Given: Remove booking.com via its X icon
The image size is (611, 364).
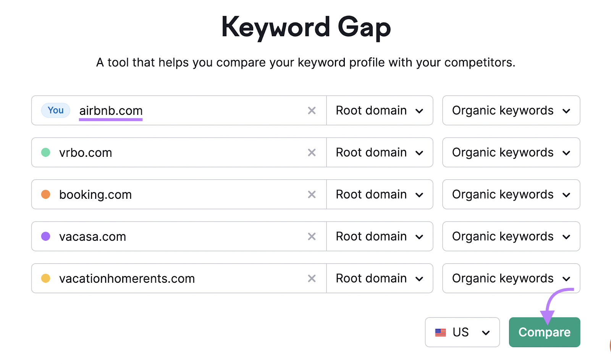Looking at the screenshot, I should point(312,194).
